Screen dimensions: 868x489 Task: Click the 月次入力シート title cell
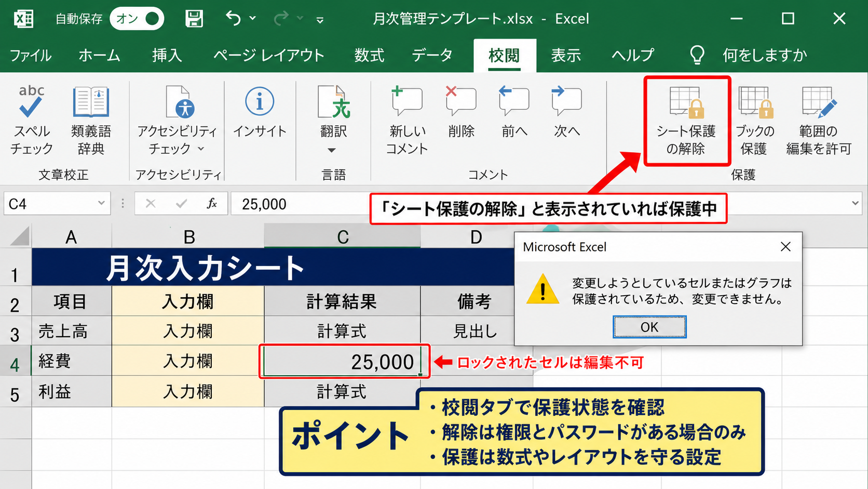pyautogui.click(x=273, y=267)
